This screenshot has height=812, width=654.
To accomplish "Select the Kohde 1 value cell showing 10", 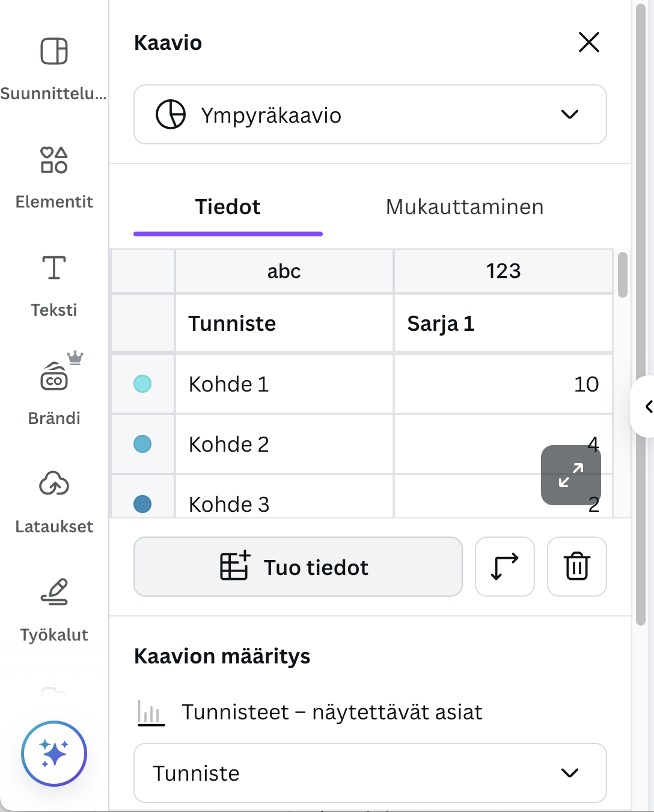I will (503, 384).
